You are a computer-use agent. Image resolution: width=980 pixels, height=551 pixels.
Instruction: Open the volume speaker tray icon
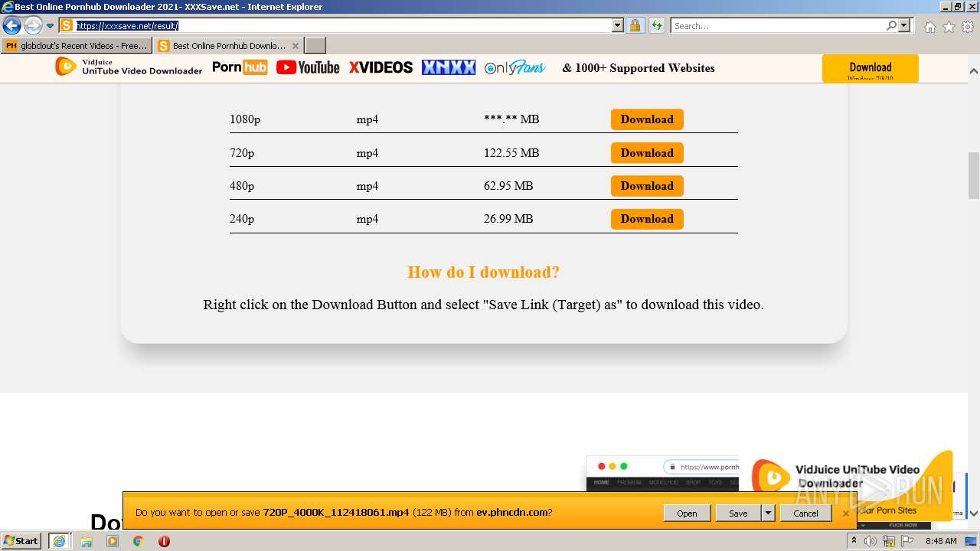(x=871, y=541)
